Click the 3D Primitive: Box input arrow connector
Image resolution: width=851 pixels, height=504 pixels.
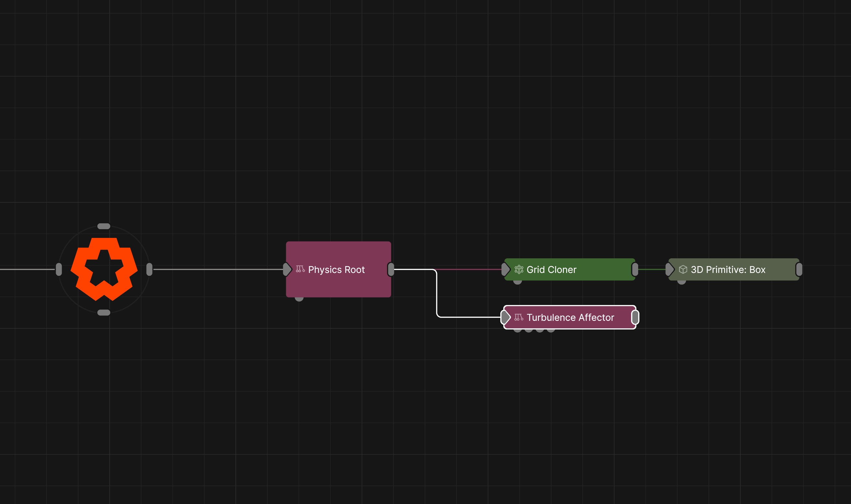click(x=670, y=269)
